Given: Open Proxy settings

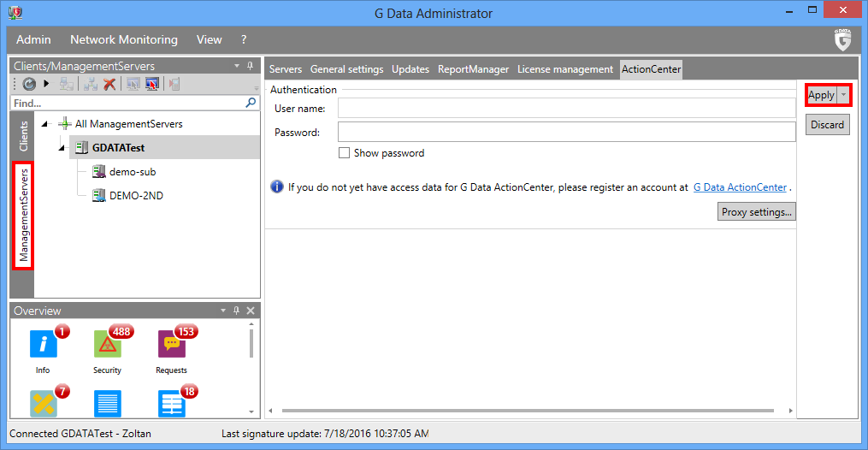Looking at the screenshot, I should pos(757,212).
